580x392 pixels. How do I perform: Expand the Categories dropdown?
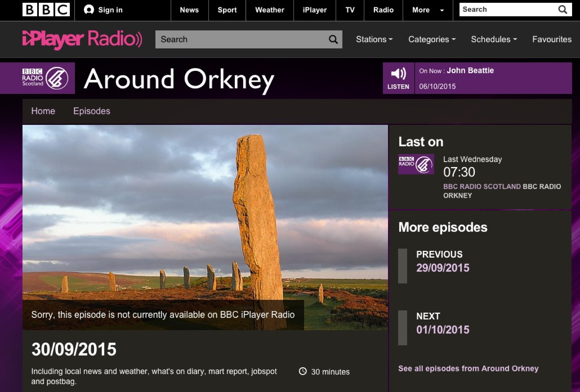pos(432,39)
